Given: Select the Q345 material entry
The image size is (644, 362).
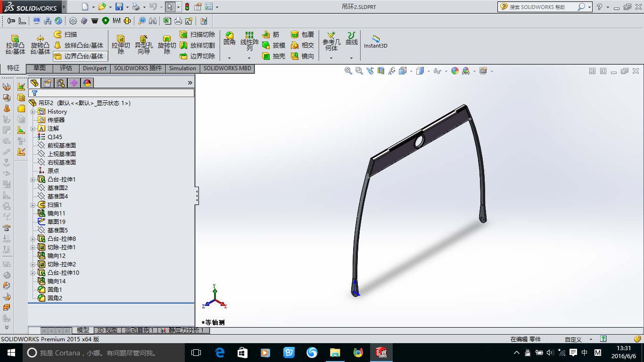Looking at the screenshot, I should click(x=50, y=137).
